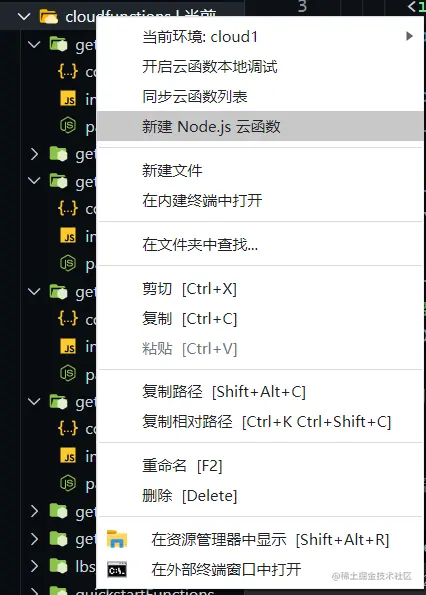426x595 pixels.
Task: Choose 新建文件 from the context menu
Action: (x=260, y=170)
